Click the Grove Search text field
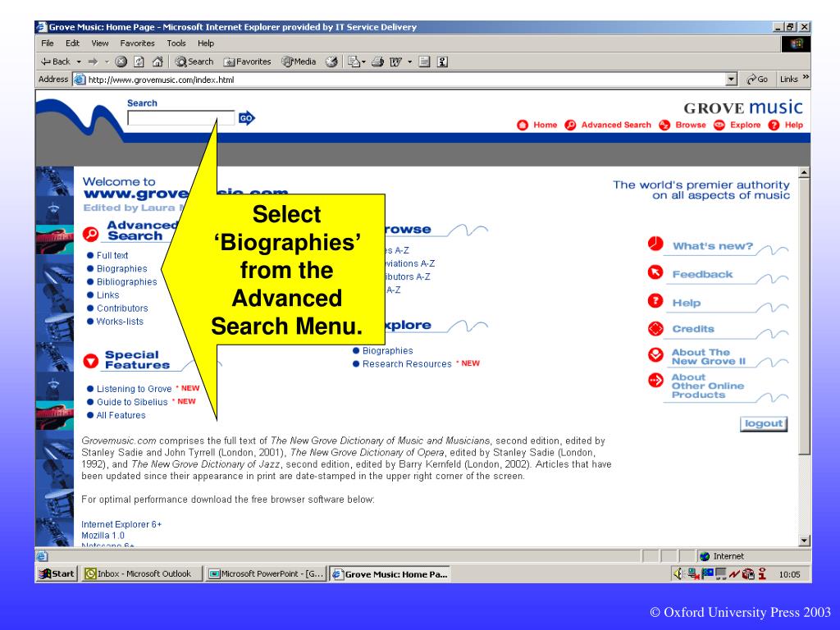This screenshot has height=630, width=840. [x=181, y=118]
